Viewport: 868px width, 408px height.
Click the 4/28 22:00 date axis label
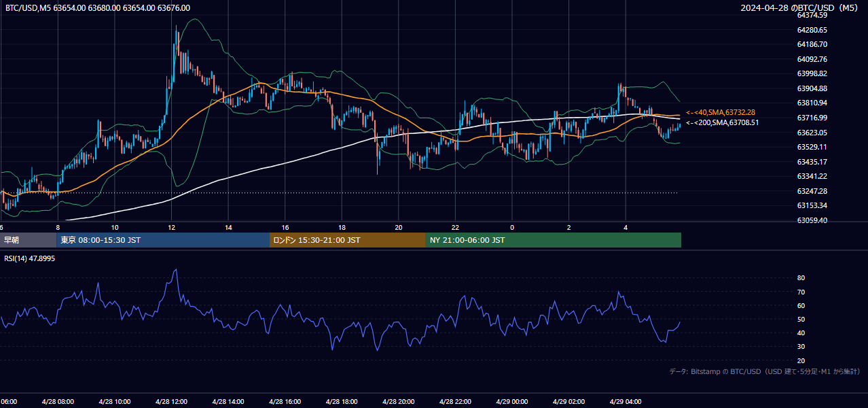pos(455,402)
